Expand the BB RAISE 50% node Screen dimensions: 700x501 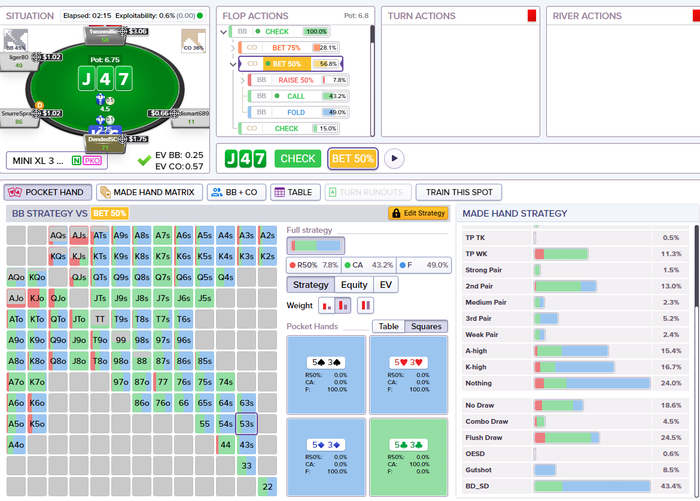(242, 80)
